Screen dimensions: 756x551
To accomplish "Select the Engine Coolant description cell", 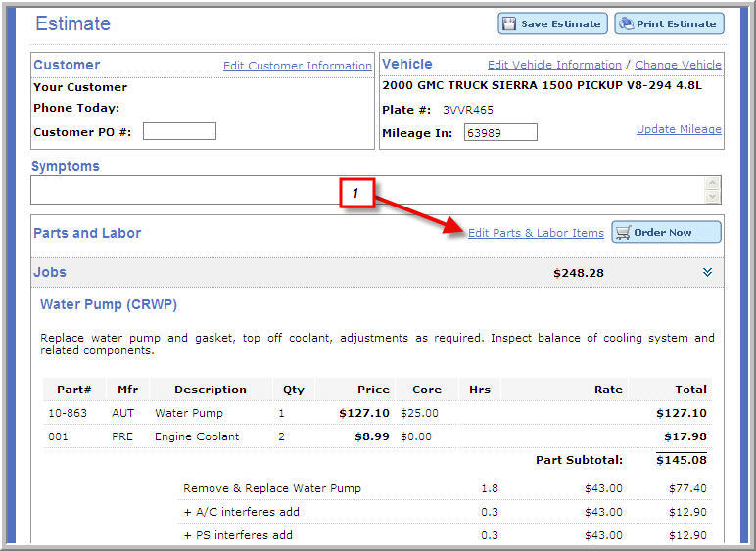I will [197, 436].
